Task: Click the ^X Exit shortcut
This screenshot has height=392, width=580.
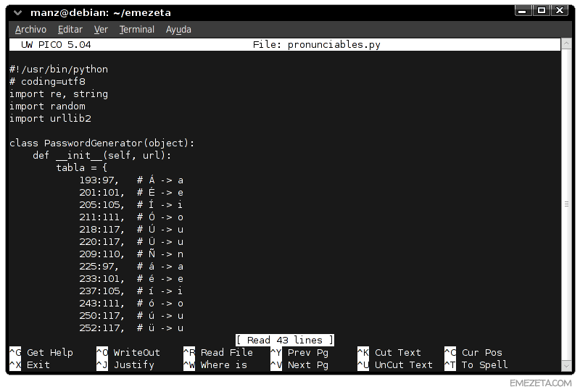Action: (x=30, y=364)
